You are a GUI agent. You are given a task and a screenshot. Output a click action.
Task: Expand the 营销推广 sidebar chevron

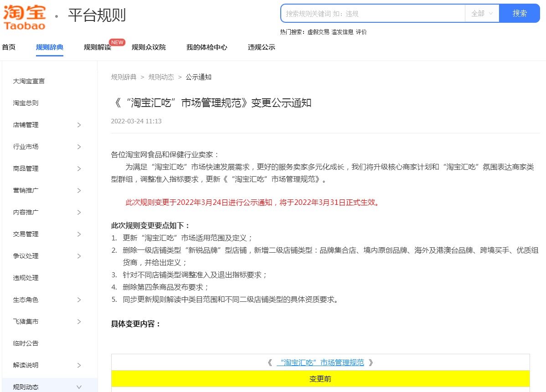tap(79, 191)
